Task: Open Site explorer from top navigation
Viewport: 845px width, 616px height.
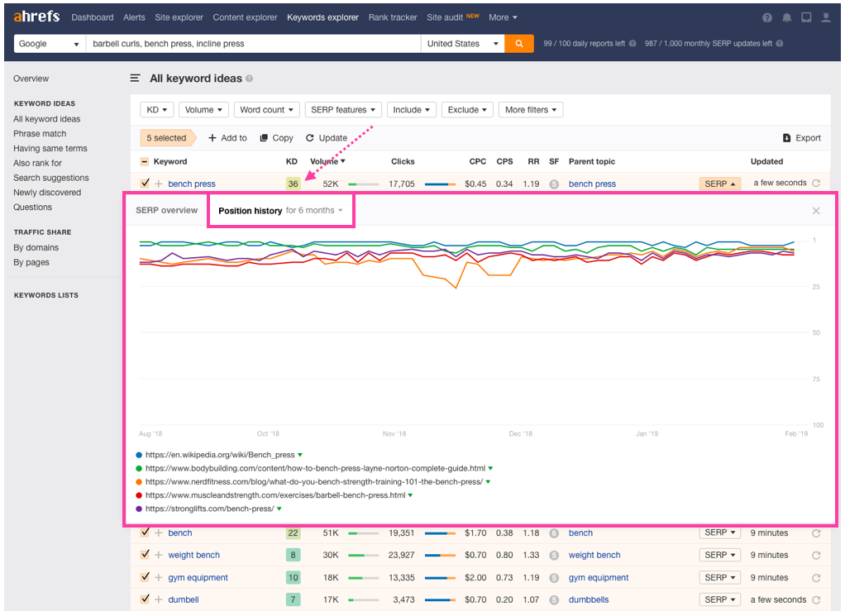Action: pos(179,18)
